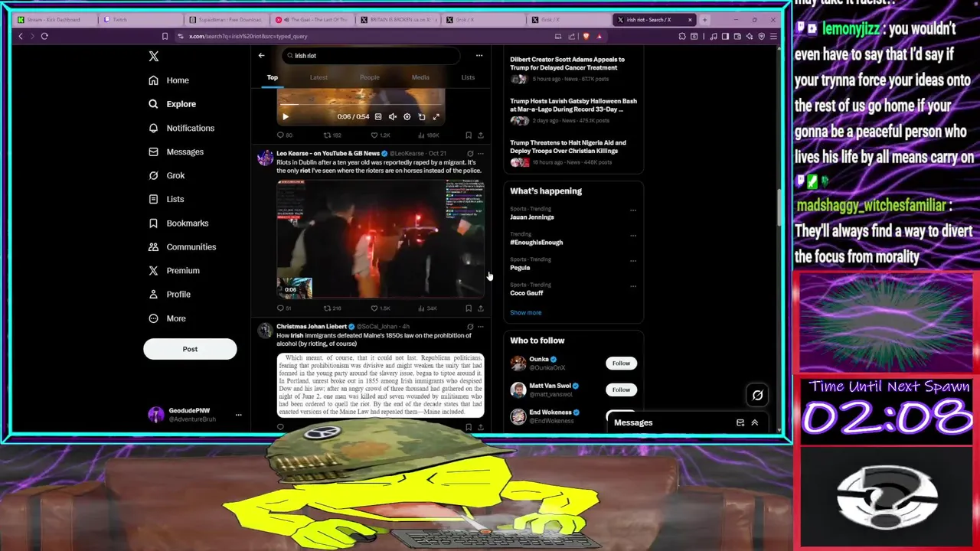Image resolution: width=980 pixels, height=551 pixels.
Task: Unmute the video sound
Action: pyautogui.click(x=393, y=116)
